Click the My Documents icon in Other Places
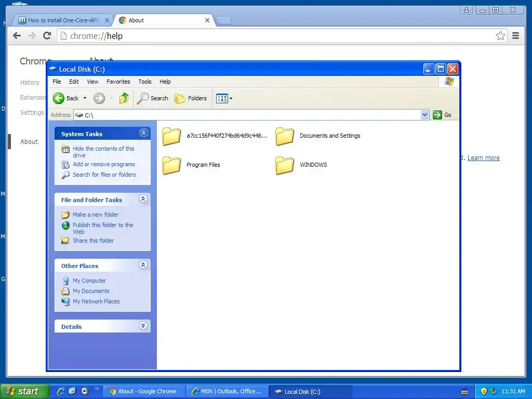The height and width of the screenshot is (399, 532). click(x=65, y=291)
